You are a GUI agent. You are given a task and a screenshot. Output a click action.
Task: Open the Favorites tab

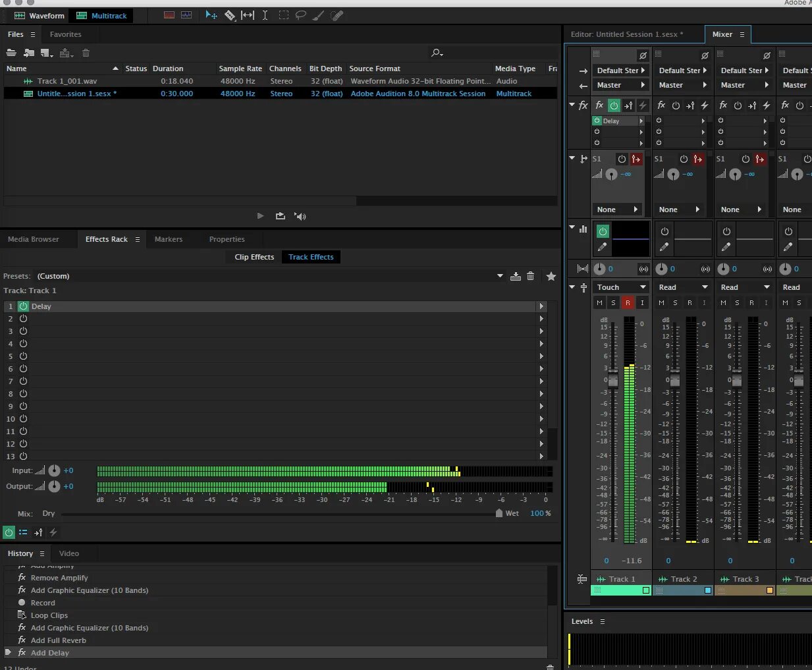(66, 34)
